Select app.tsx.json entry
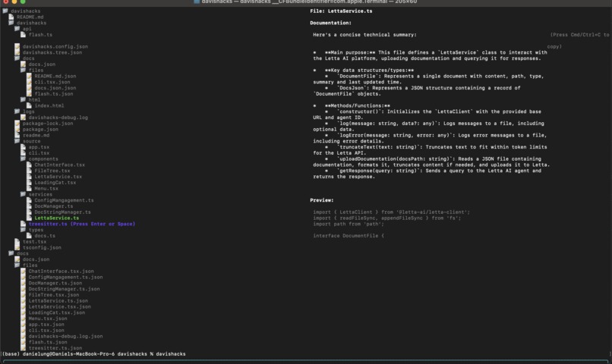The width and height of the screenshot is (612, 364). [46, 325]
